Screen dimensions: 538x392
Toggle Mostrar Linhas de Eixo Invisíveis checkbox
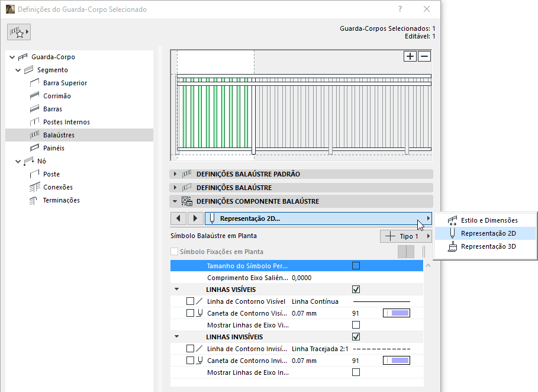[356, 372]
